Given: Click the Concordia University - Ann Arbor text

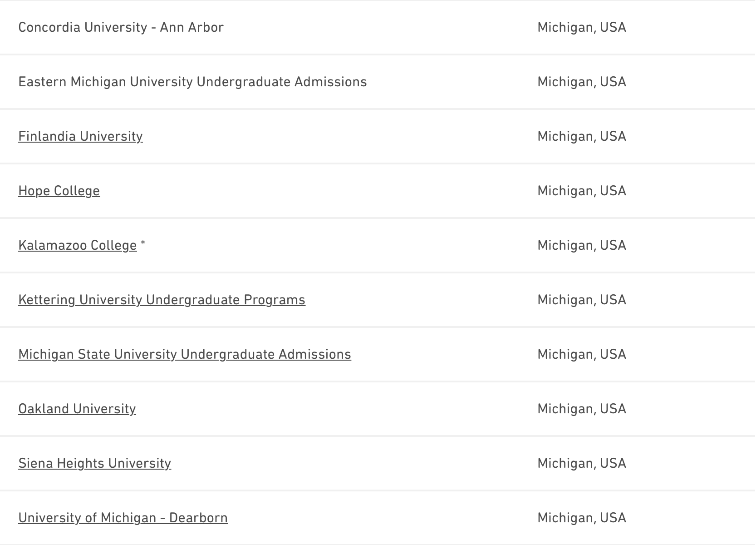Looking at the screenshot, I should tap(121, 27).
